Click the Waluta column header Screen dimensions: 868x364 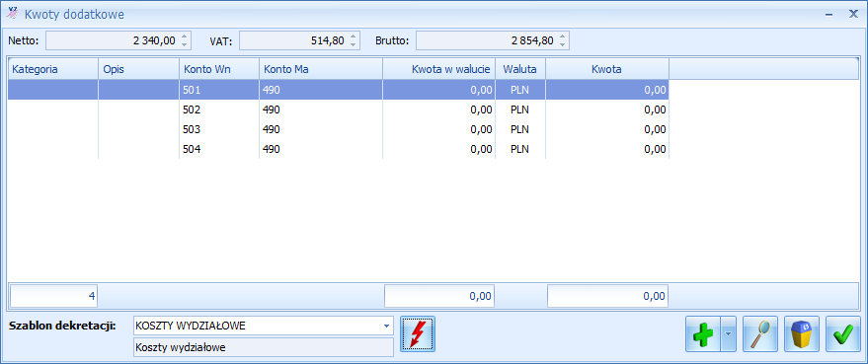pos(520,69)
